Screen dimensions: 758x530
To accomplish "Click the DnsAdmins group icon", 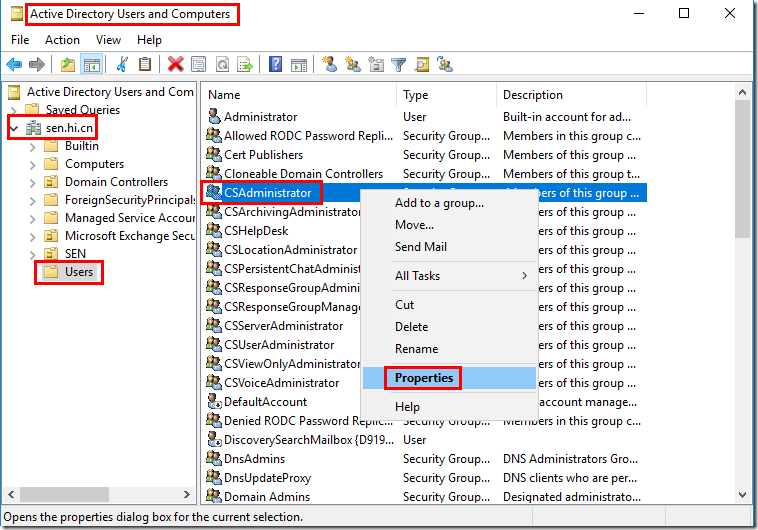I will click(214, 458).
